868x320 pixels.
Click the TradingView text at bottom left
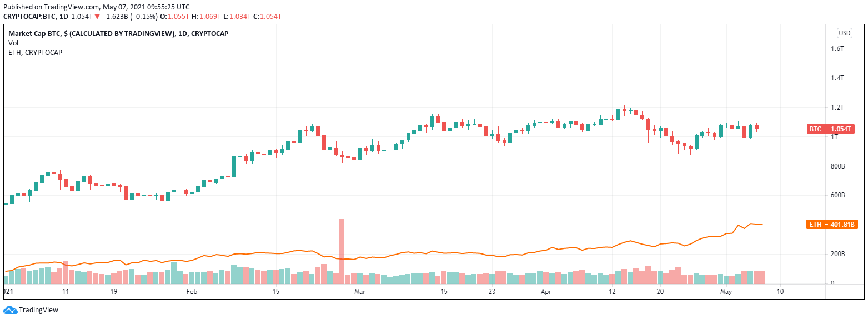click(x=38, y=310)
